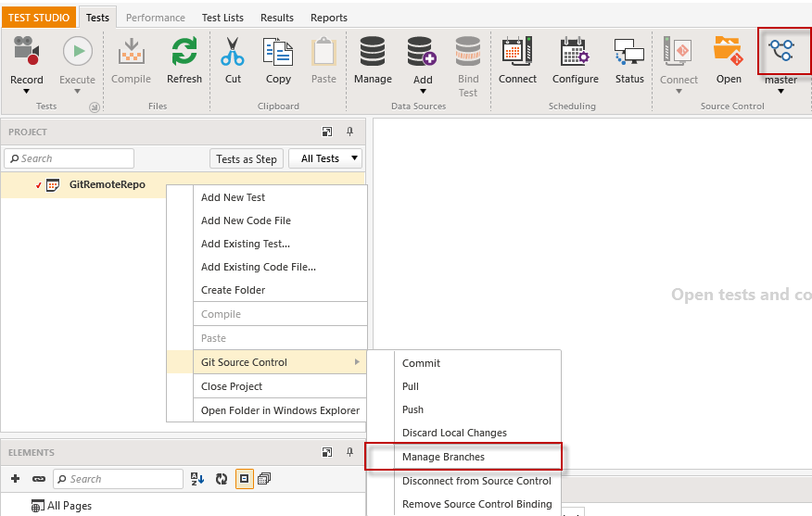The width and height of the screenshot is (812, 516).
Task: Click the Project search field
Action: 70,158
